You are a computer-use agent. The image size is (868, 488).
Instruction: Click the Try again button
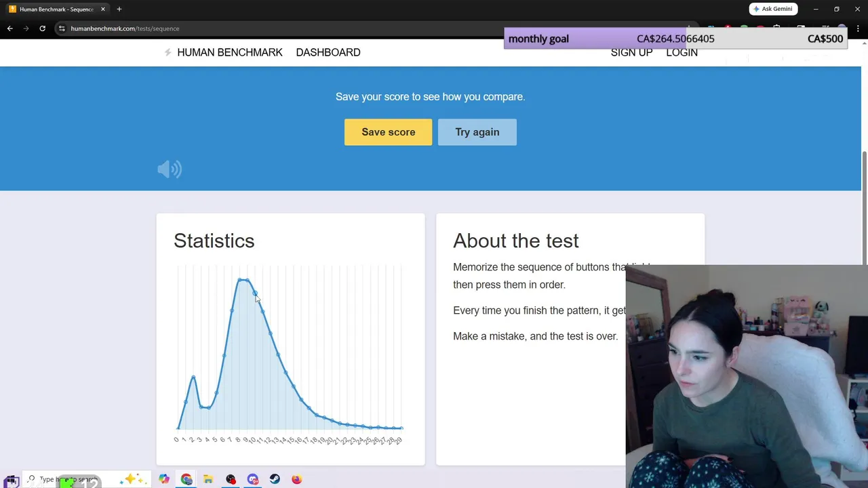click(x=477, y=132)
